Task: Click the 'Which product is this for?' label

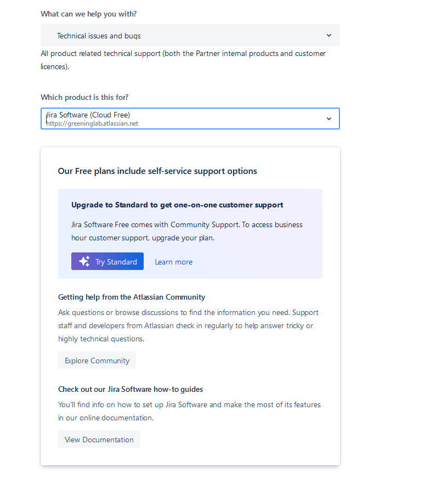Action: [x=84, y=98]
